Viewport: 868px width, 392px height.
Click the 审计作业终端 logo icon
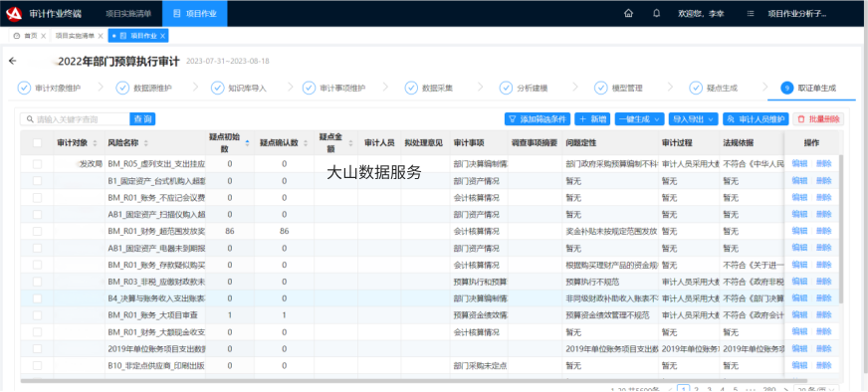click(x=14, y=13)
